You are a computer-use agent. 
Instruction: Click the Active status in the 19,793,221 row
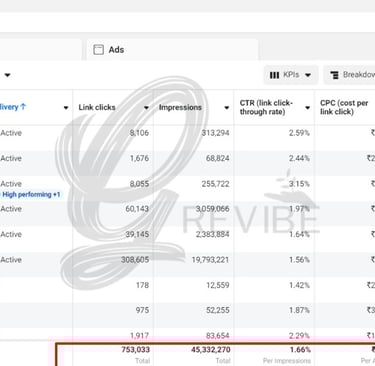point(11,260)
